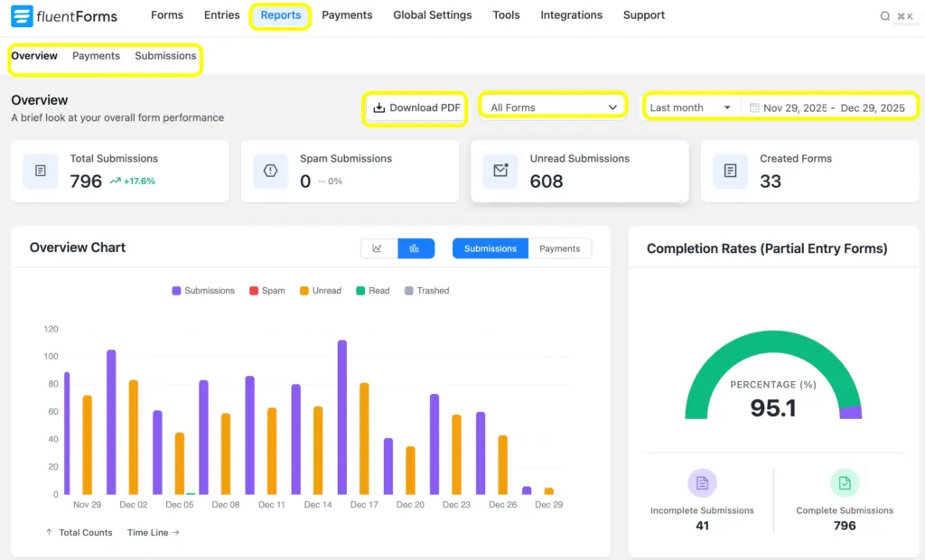Click the Fluent Forms logo icon
This screenshot has width=925, height=560.
[23, 15]
